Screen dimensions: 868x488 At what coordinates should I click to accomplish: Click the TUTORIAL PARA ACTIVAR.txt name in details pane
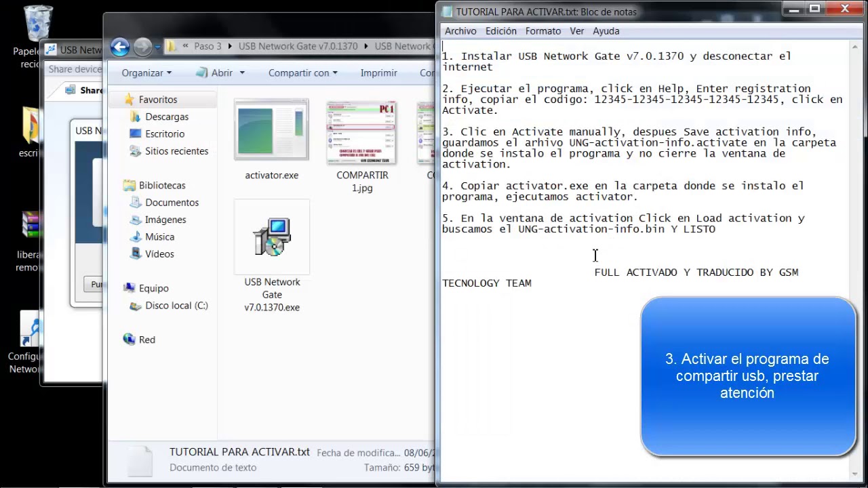[239, 452]
